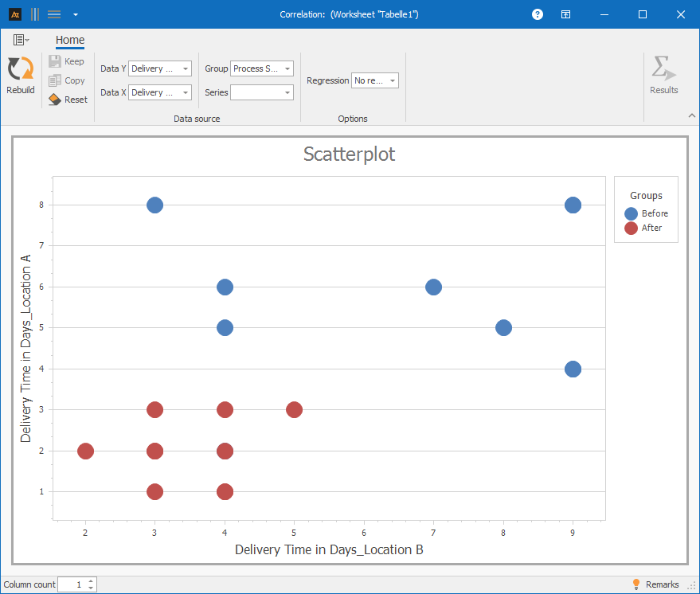Viewport: 700px width, 594px height.
Task: Click the help question mark icon
Action: click(538, 14)
